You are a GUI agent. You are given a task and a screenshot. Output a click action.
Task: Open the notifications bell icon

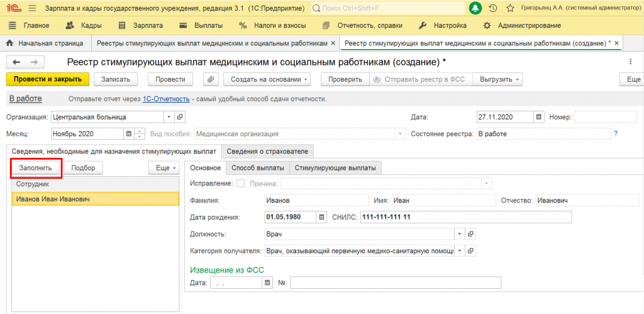pos(475,8)
